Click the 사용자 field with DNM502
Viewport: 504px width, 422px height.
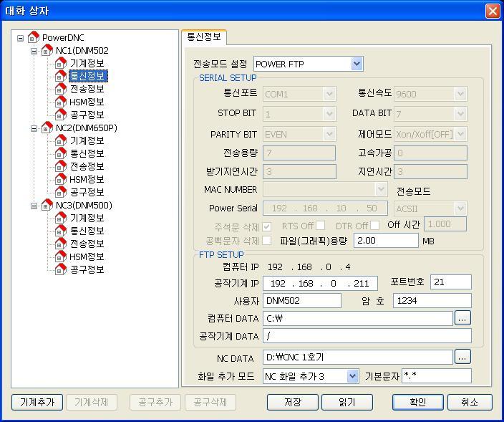[x=302, y=301]
